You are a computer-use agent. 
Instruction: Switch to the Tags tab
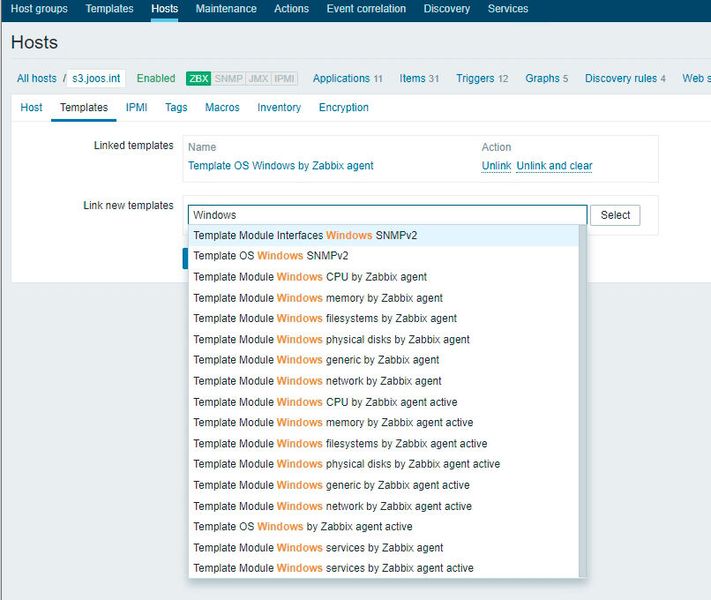click(x=176, y=107)
